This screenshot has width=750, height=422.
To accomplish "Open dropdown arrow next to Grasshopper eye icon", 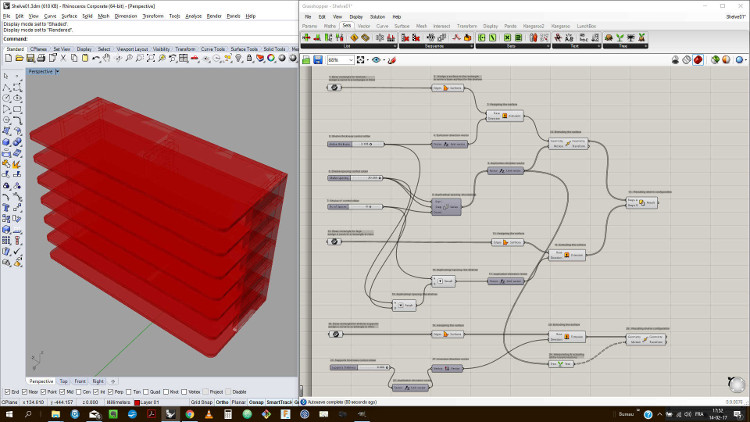I will (384, 60).
